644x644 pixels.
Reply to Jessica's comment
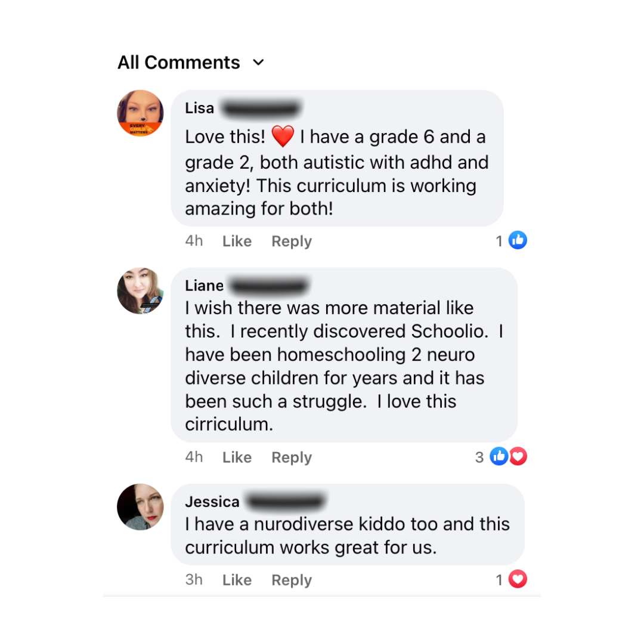pyautogui.click(x=292, y=580)
